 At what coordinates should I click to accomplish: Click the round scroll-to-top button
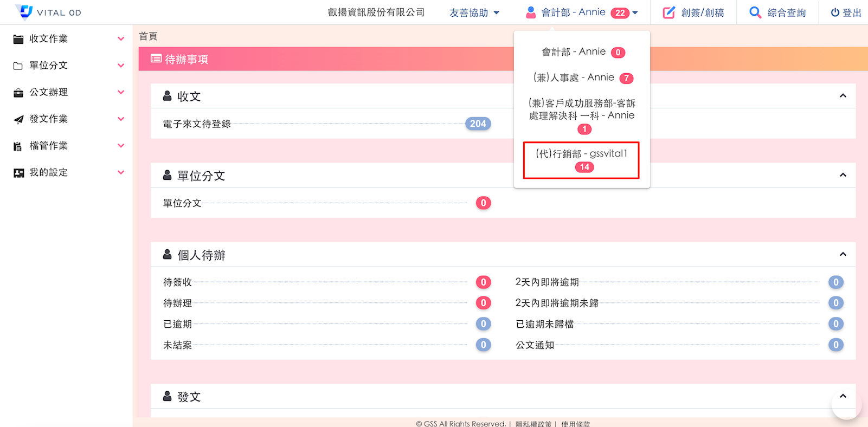point(846,404)
